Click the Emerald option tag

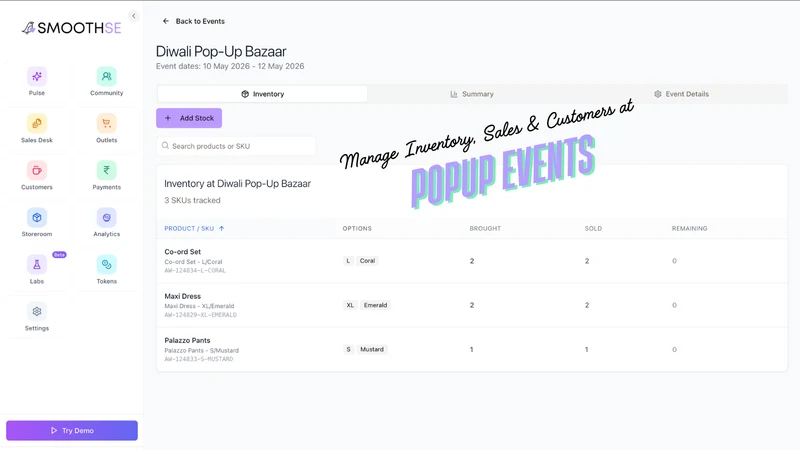pyautogui.click(x=376, y=306)
